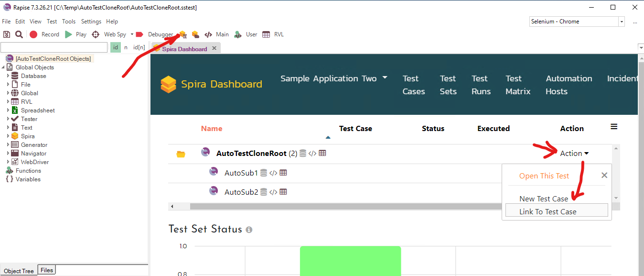The width and height of the screenshot is (644, 276).
Task: Open the Selenium - Chrome profile dropdown
Action: (621, 22)
